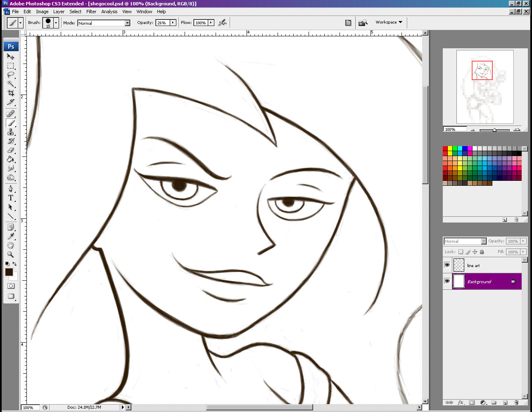The width and height of the screenshot is (532, 412).
Task: Open layer Opacity slider arrow
Action: [x=524, y=241]
